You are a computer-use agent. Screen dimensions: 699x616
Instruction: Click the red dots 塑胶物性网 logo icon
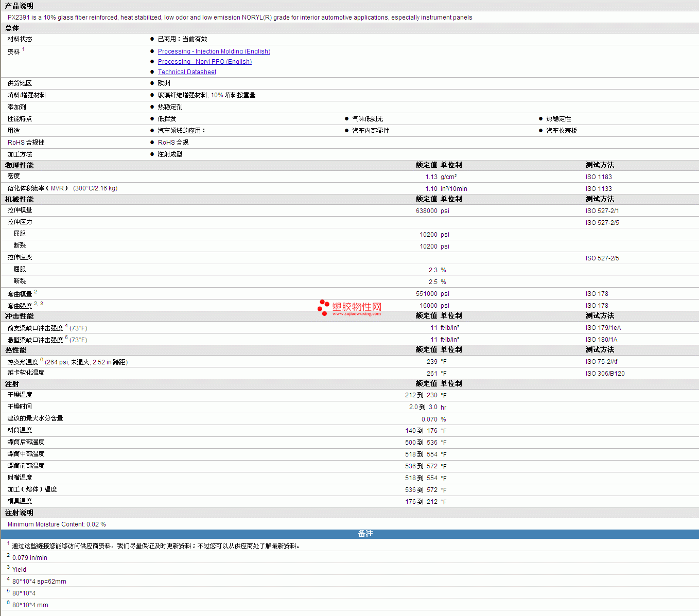(x=323, y=307)
